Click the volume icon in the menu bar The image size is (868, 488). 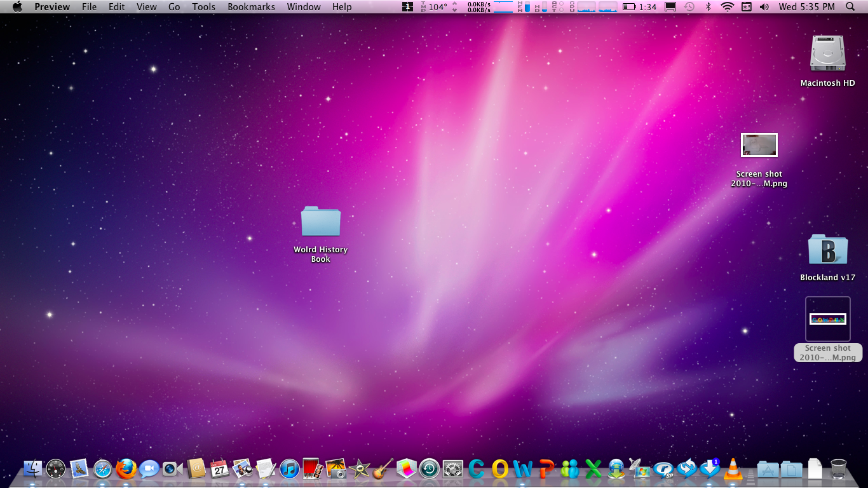coord(764,8)
